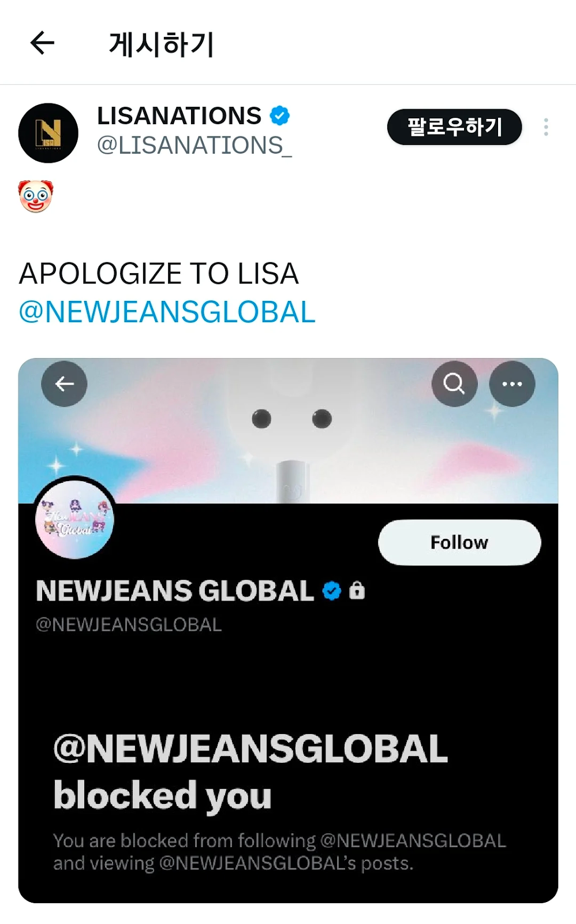
Task: Open the blue @NEWJEANSGLOBAL mention link
Action: click(x=167, y=312)
